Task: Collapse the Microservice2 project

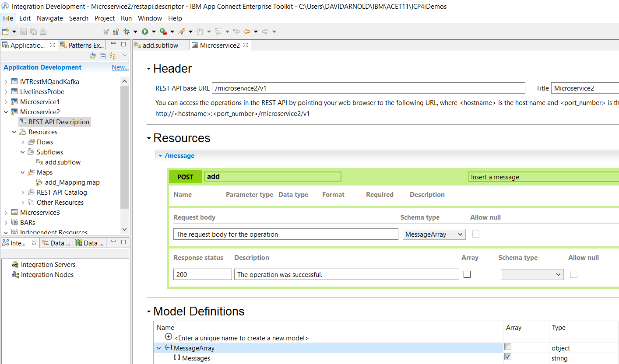Action: tap(6, 112)
